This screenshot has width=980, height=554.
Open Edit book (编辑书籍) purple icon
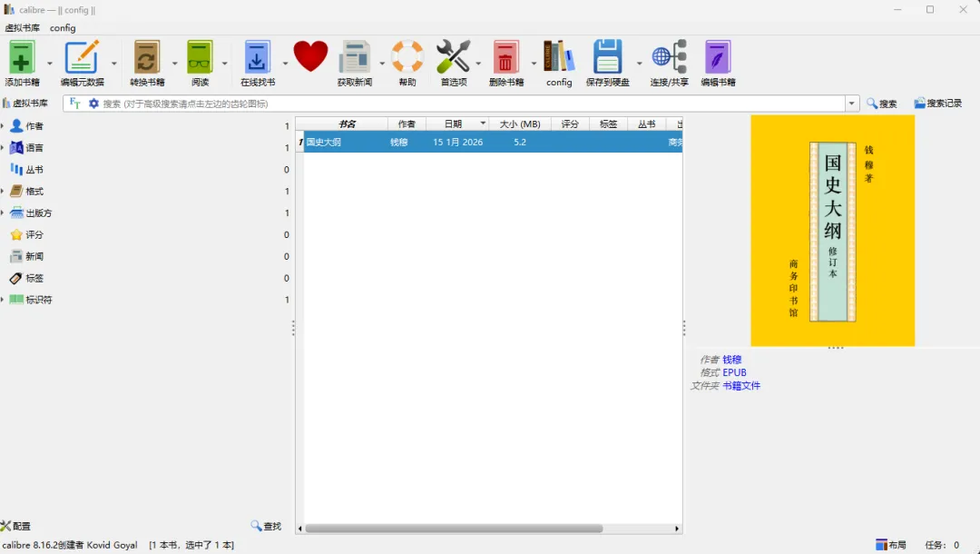(718, 57)
